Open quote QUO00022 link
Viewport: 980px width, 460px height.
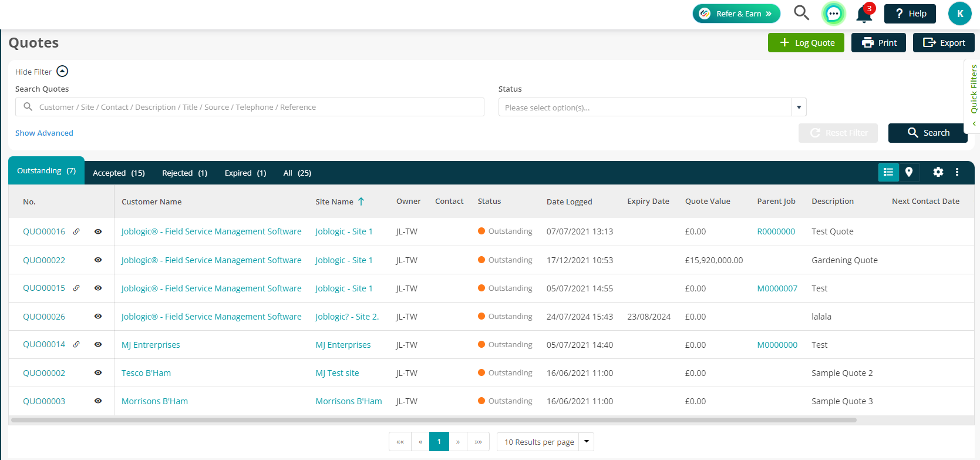coord(44,260)
